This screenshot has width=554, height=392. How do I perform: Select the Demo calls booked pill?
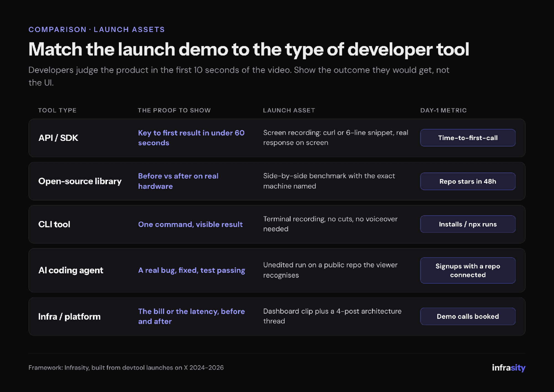click(468, 316)
